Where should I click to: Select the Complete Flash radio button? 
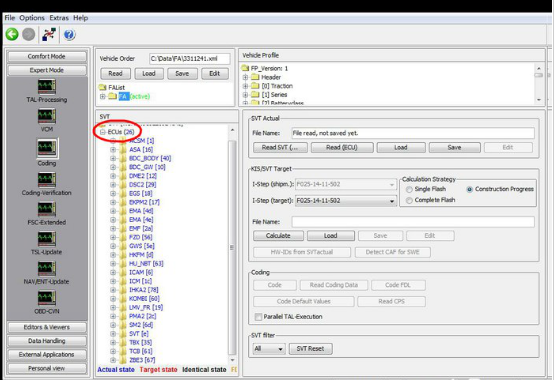(x=409, y=200)
